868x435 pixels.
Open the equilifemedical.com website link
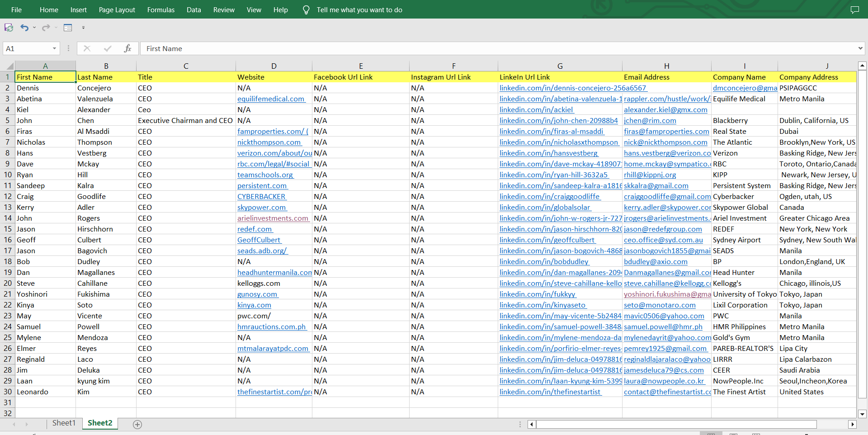271,99
